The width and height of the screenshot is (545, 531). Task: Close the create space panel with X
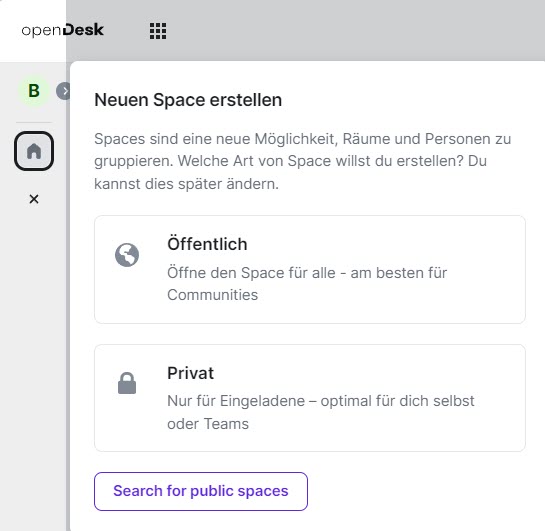pyautogui.click(x=34, y=199)
